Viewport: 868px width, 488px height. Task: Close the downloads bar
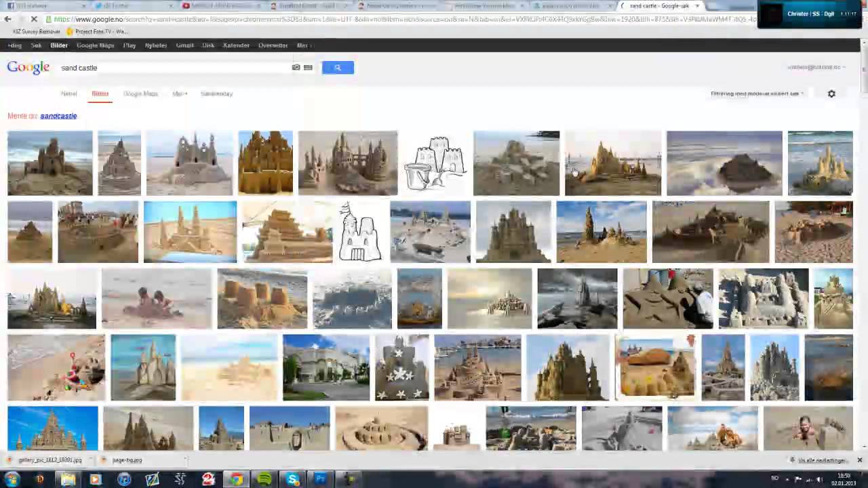[859, 460]
